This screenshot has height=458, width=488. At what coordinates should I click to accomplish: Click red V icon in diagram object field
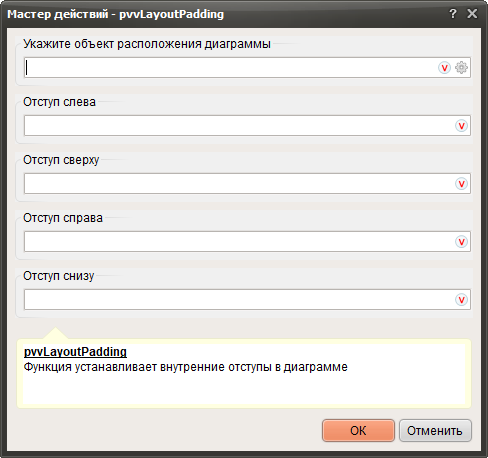pos(444,68)
